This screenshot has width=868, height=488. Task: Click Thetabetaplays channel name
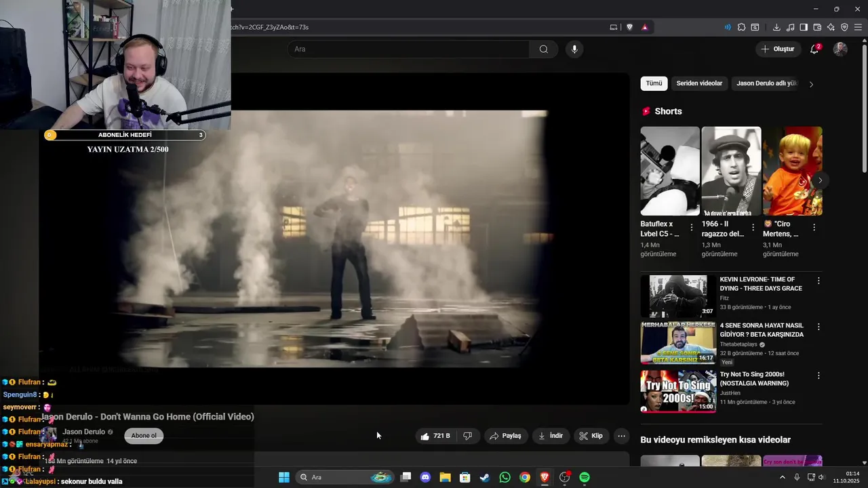(738, 344)
